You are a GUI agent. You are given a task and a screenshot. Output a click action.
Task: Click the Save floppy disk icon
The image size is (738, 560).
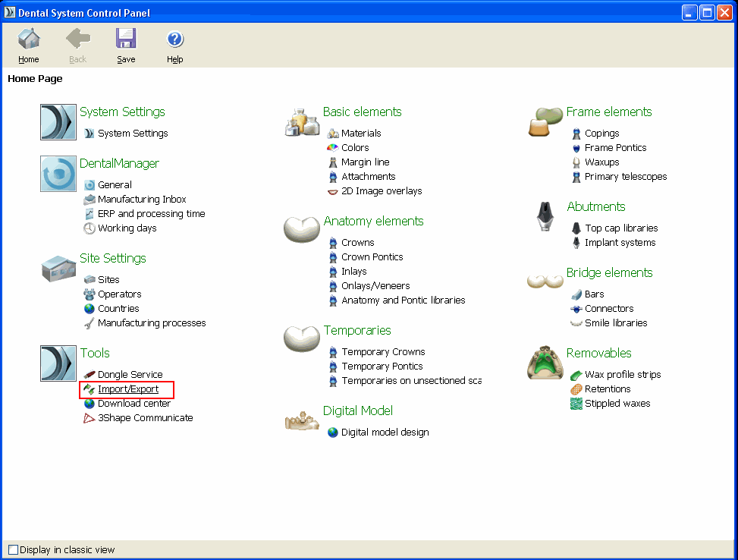click(126, 39)
